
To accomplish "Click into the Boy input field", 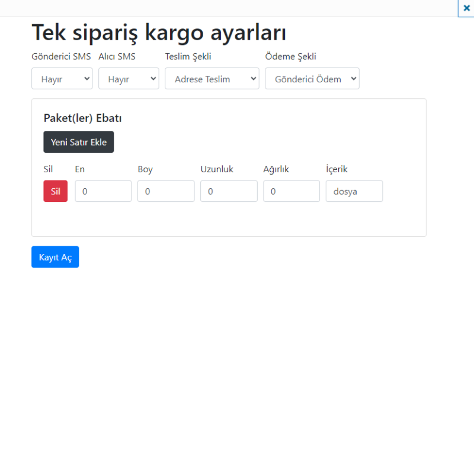I will coord(166,191).
